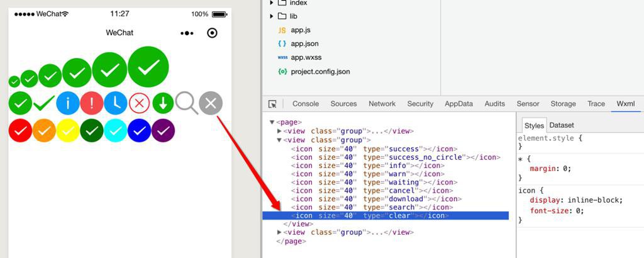644x258 pixels.
Task: Select the Styles tab
Action: tap(534, 126)
